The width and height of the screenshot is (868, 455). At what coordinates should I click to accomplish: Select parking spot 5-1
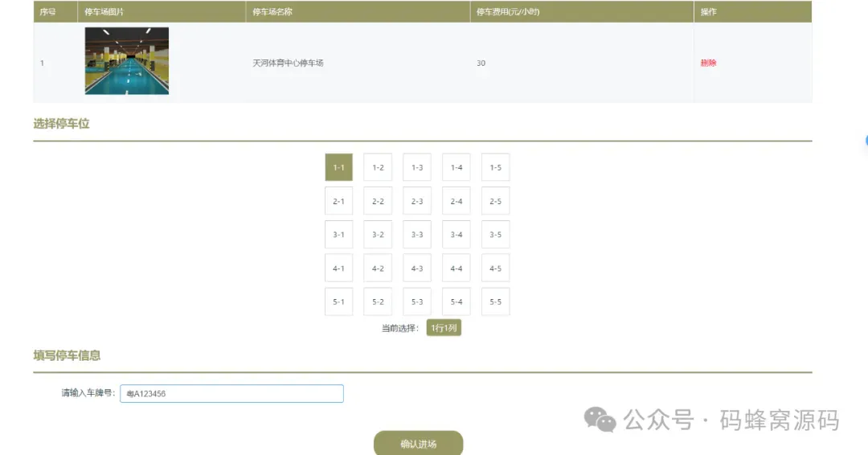(x=339, y=301)
